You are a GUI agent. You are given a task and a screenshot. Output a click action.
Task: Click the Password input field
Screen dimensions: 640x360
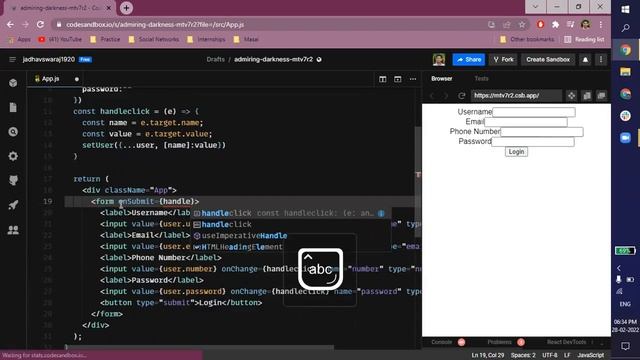[533, 141]
